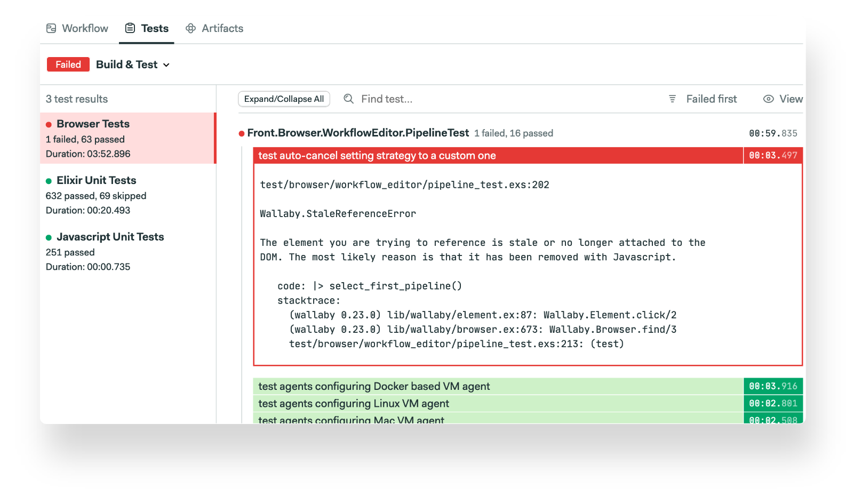Select Javascript Unit Tests result
The width and height of the screenshot is (862, 504).
point(110,237)
